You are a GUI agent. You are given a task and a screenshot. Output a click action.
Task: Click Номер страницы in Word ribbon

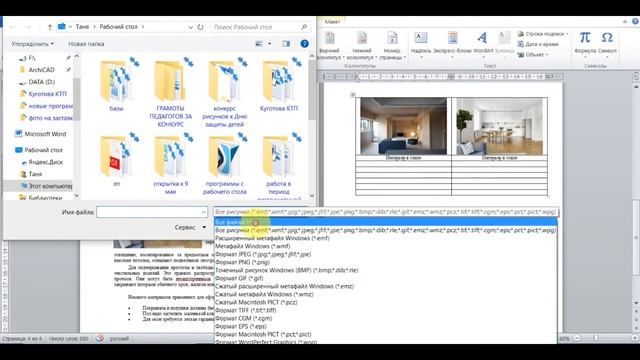coord(392,46)
